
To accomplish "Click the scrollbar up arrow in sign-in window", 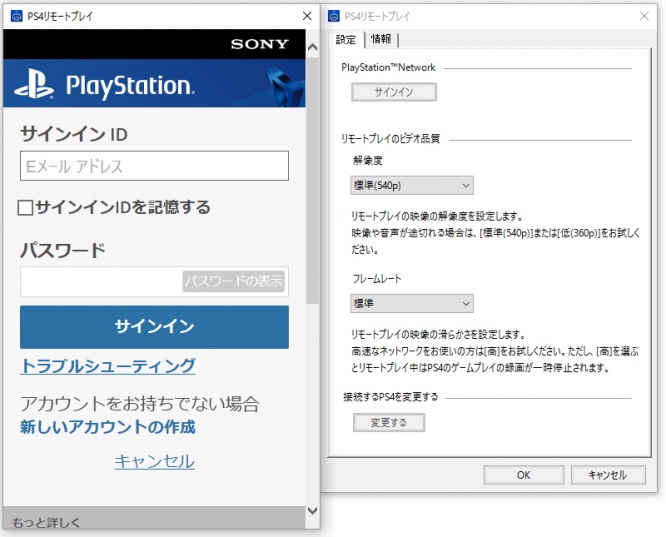I will [x=312, y=47].
